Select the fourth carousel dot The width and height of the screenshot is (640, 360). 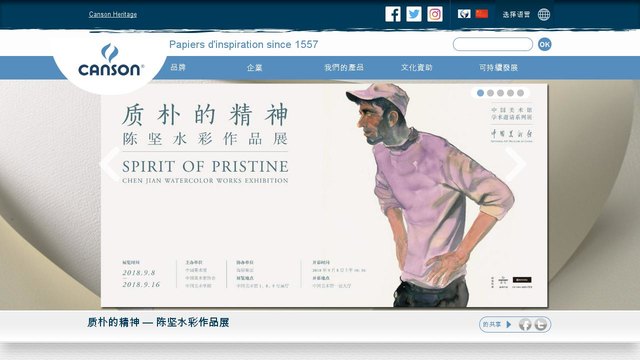(x=510, y=93)
